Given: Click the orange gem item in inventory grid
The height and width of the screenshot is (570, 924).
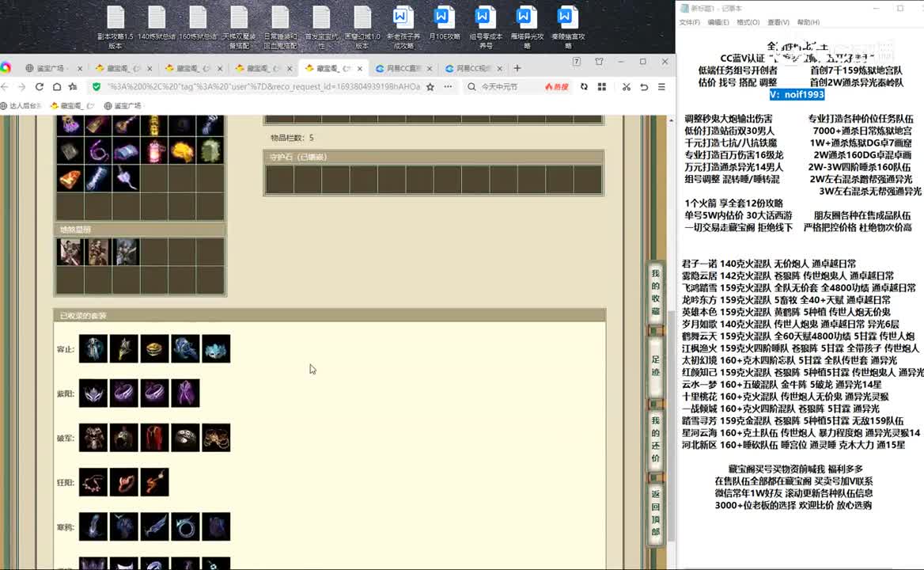Looking at the screenshot, I should [70, 179].
